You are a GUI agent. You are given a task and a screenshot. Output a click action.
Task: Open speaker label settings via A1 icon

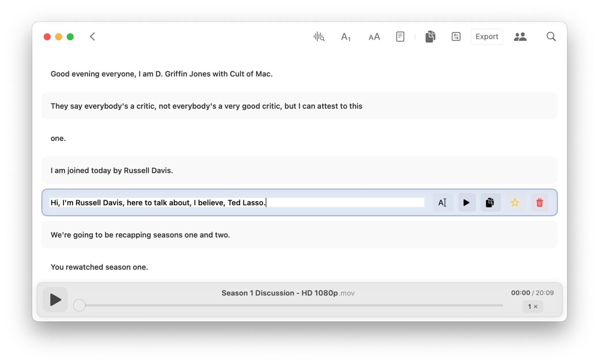(346, 36)
